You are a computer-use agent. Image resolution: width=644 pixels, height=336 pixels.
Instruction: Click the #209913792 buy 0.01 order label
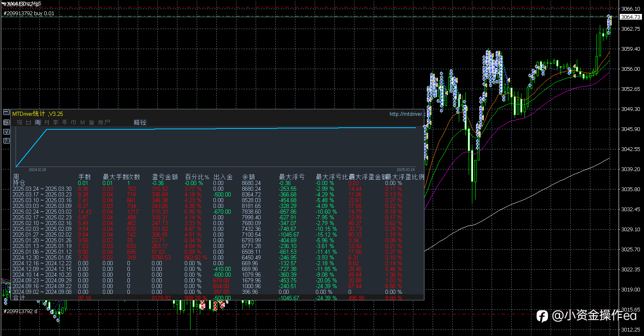(x=29, y=13)
